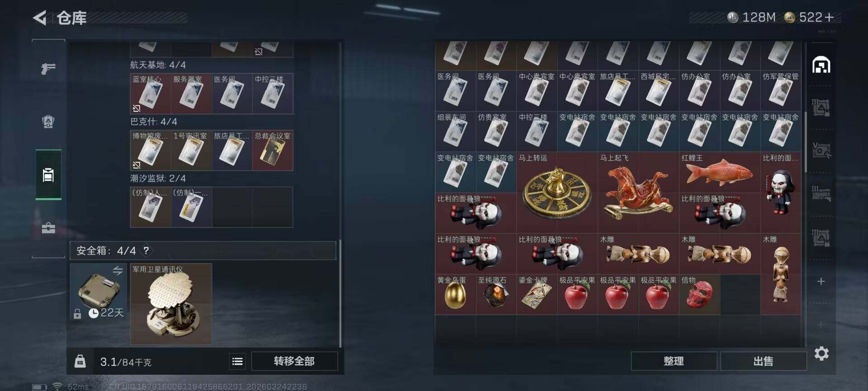Open the weapons category pistol icon
This screenshot has width=868, height=391.
coord(48,68)
